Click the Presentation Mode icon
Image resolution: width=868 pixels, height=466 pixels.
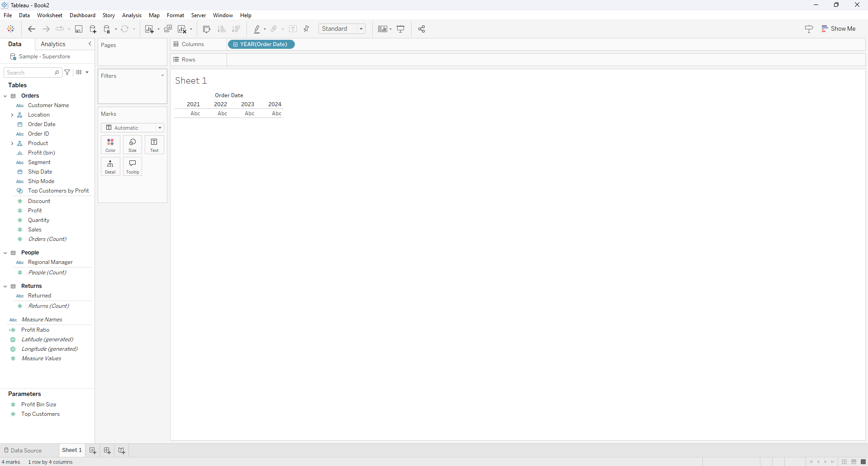401,29
